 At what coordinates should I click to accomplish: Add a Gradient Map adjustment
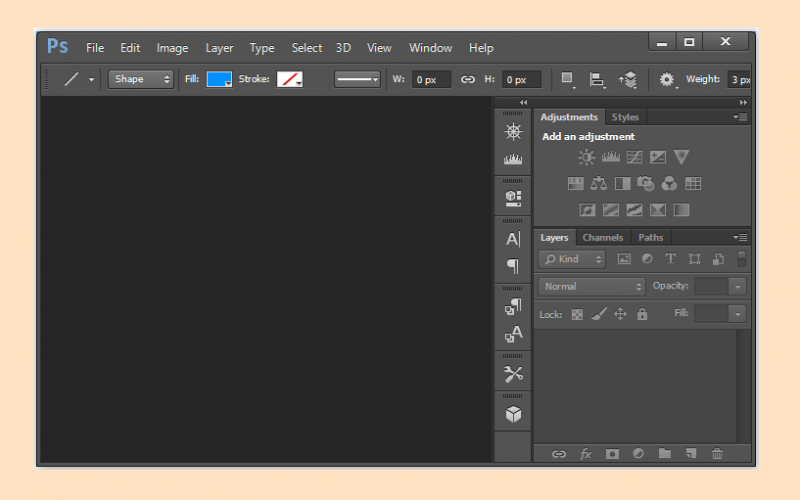point(681,210)
